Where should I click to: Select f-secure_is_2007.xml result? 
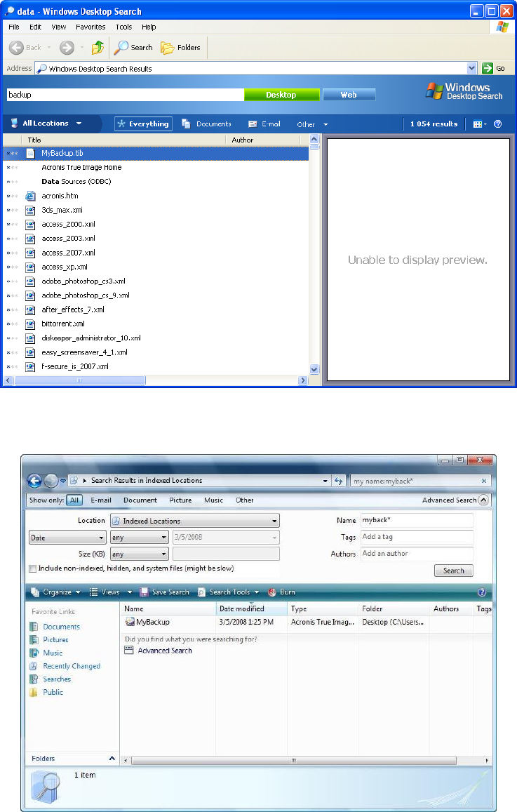75,366
